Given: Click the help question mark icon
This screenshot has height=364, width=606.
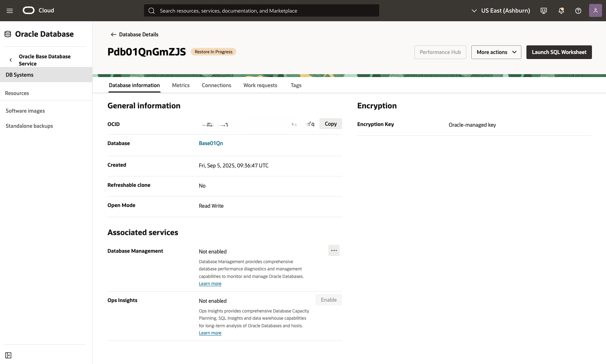Looking at the screenshot, I should pos(578,10).
